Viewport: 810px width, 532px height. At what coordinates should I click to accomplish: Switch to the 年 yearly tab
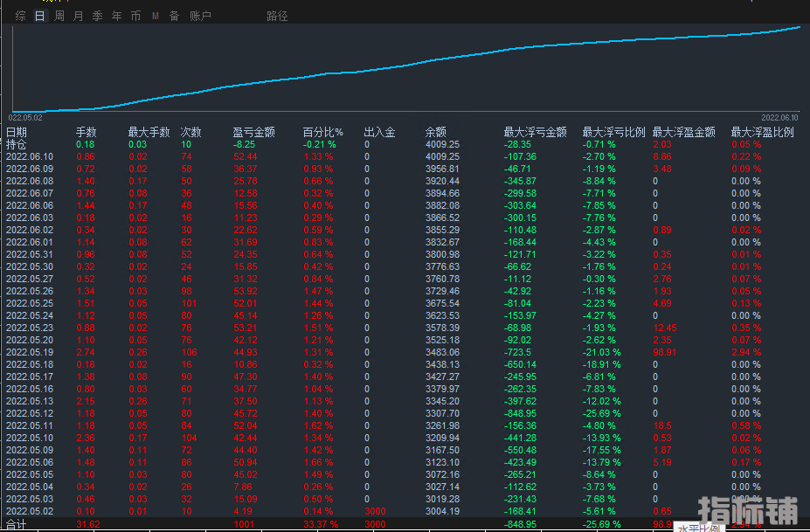(x=116, y=16)
